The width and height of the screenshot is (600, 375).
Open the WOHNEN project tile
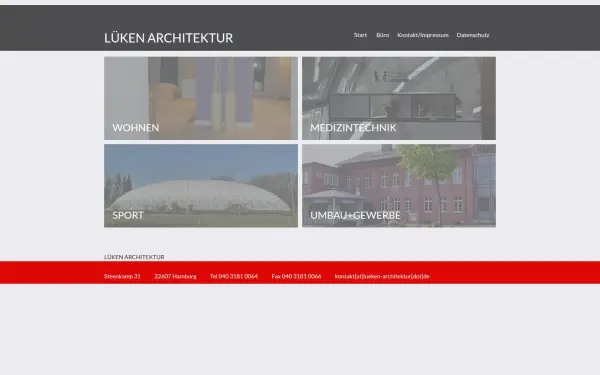pyautogui.click(x=201, y=98)
